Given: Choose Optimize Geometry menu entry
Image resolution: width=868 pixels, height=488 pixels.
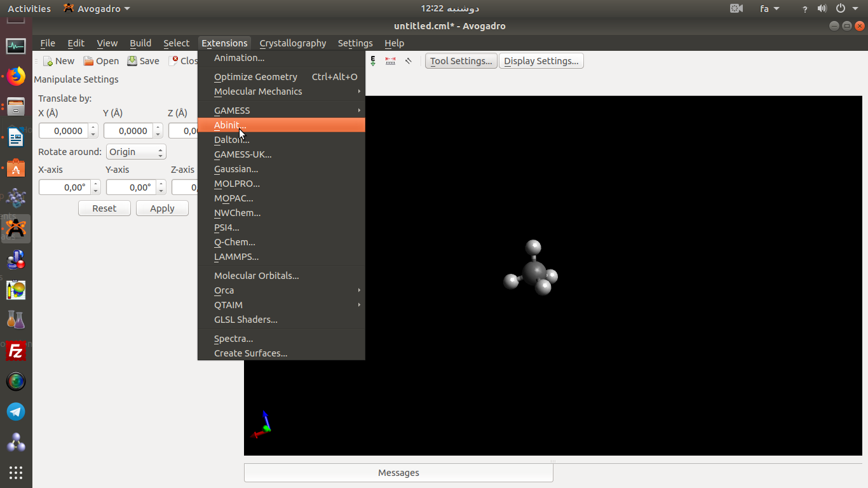Looking at the screenshot, I should coord(281,77).
